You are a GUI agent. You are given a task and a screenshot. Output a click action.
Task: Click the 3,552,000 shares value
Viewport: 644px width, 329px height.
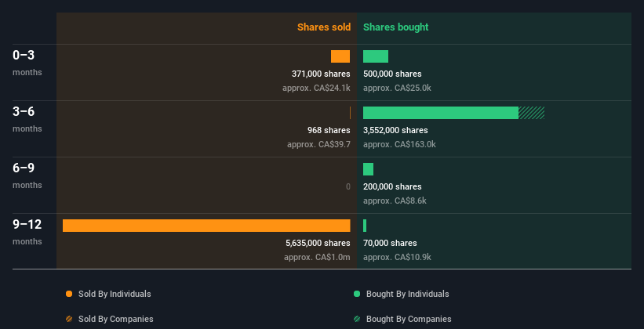coord(395,130)
